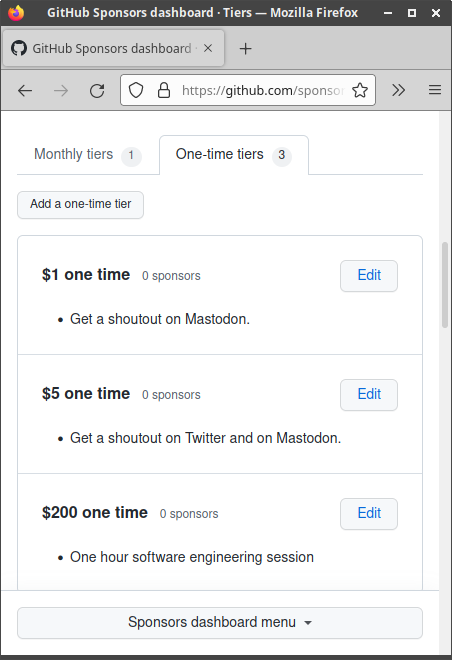The width and height of the screenshot is (452, 660).
Task: Click Add a one-time tier button
Action: click(80, 205)
